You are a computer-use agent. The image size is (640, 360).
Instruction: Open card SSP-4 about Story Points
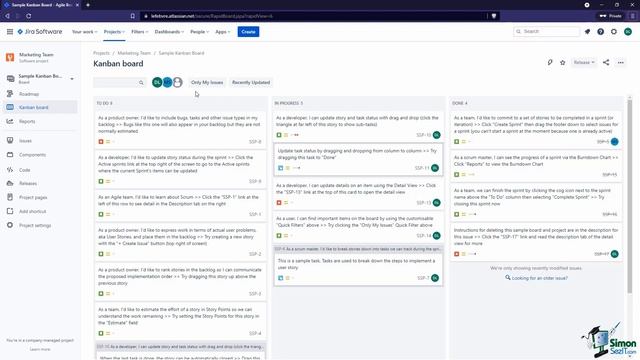(180, 321)
